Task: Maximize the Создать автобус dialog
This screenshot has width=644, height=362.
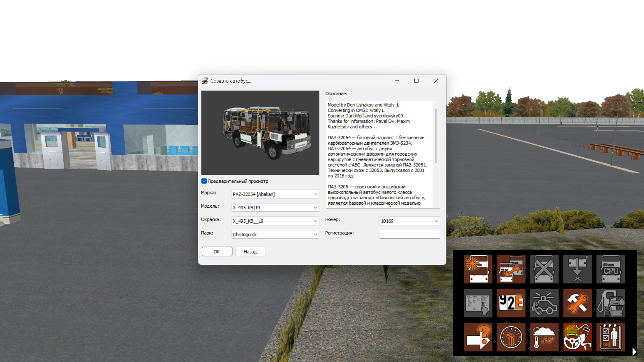Action: coord(416,81)
